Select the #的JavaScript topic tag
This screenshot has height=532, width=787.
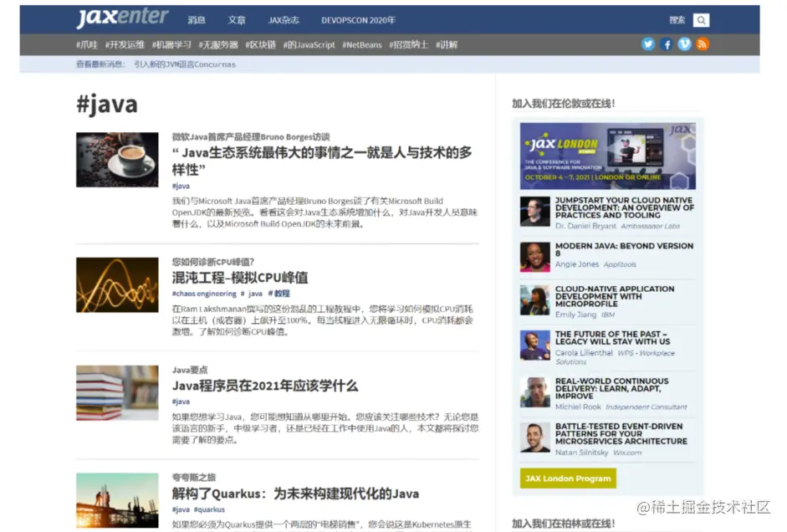tap(309, 44)
